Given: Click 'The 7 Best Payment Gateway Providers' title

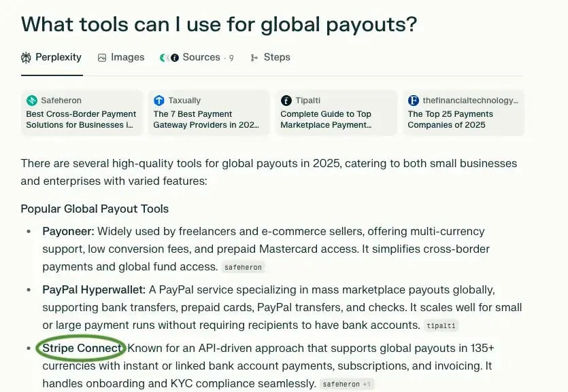Looking at the screenshot, I should (206, 120).
